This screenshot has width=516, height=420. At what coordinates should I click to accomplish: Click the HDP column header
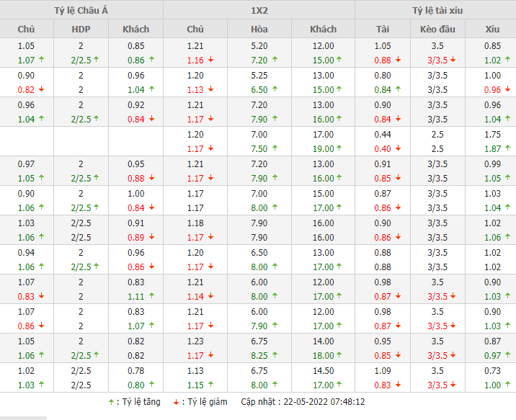click(81, 29)
